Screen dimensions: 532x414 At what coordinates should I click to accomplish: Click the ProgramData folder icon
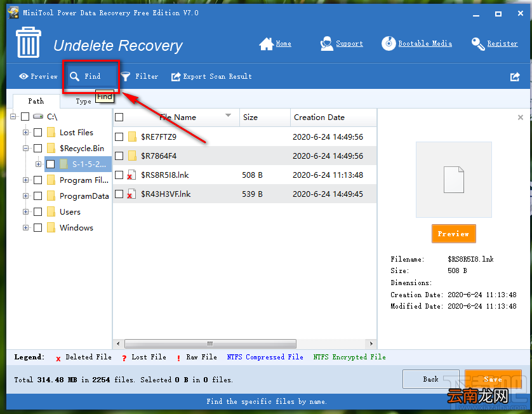click(x=51, y=196)
